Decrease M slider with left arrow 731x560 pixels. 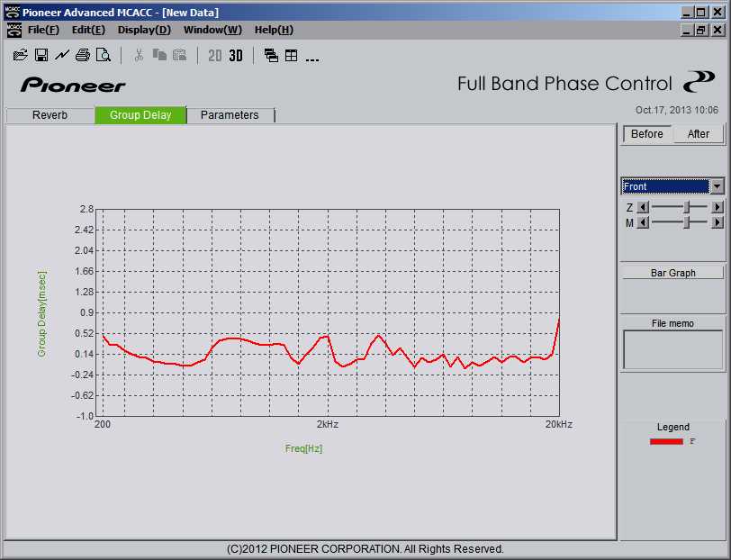click(x=643, y=223)
